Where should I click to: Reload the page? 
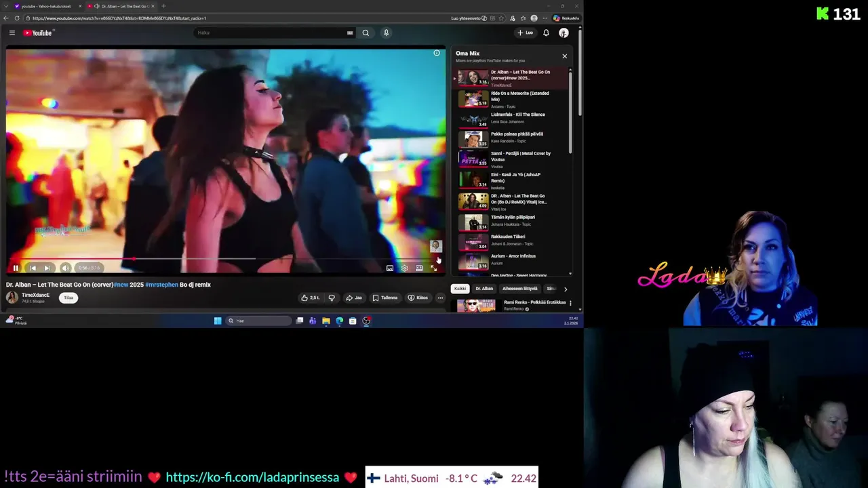click(x=17, y=18)
